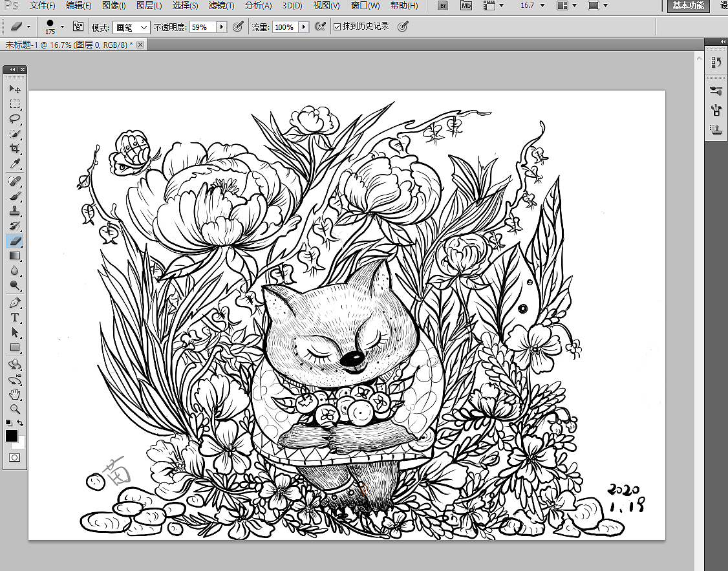Select the Path Selection tool

click(15, 332)
